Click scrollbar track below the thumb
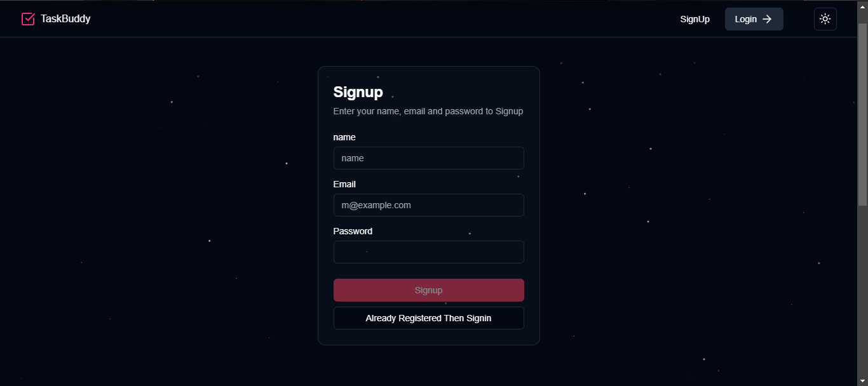 (x=862, y=292)
